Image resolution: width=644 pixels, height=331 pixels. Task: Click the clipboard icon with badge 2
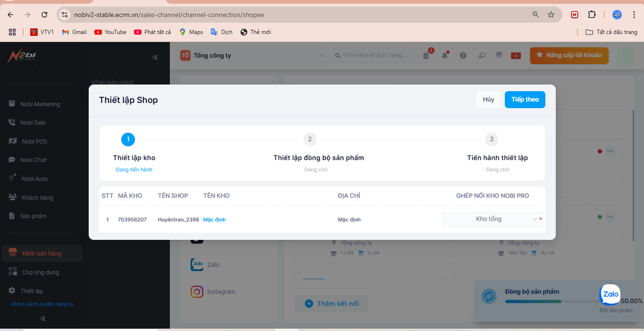(x=426, y=55)
